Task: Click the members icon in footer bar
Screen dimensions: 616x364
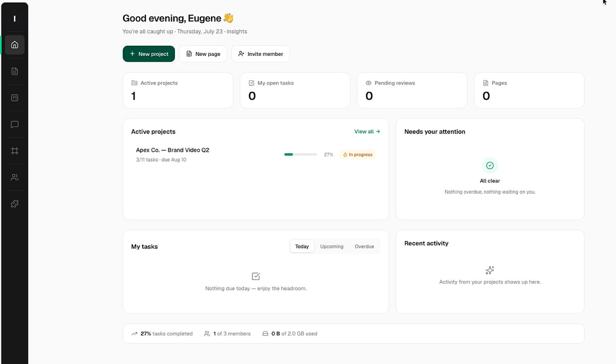Action: click(x=207, y=334)
